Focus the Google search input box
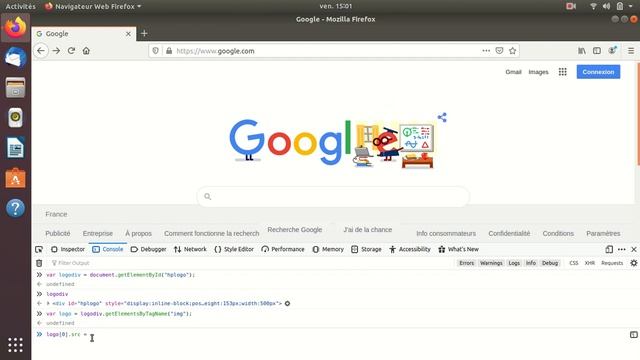This screenshot has height=360, width=640. coord(333,197)
